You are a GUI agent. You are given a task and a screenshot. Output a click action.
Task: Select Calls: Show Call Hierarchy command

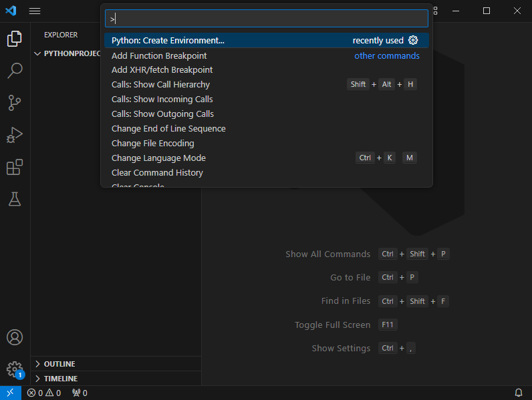click(x=161, y=85)
